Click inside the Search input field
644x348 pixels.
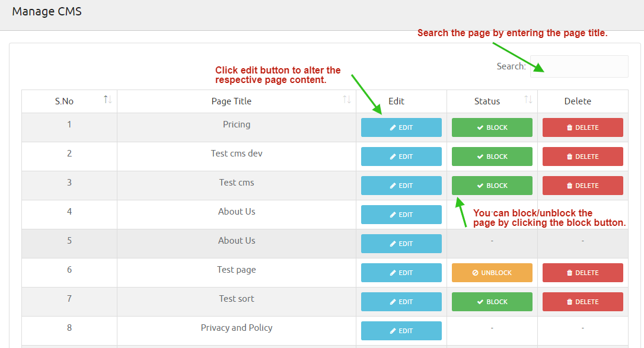click(x=579, y=66)
